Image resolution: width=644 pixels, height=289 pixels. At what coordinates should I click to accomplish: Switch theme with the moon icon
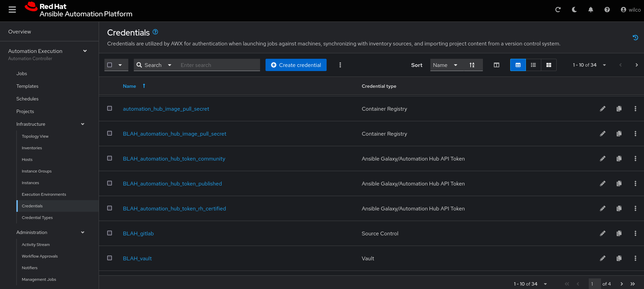[x=574, y=10]
